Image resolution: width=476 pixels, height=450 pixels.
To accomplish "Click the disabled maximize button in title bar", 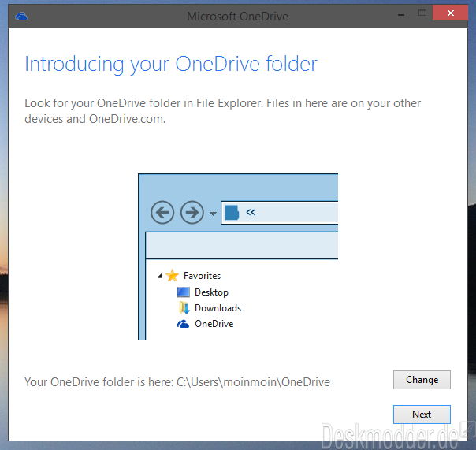I will (x=422, y=13).
